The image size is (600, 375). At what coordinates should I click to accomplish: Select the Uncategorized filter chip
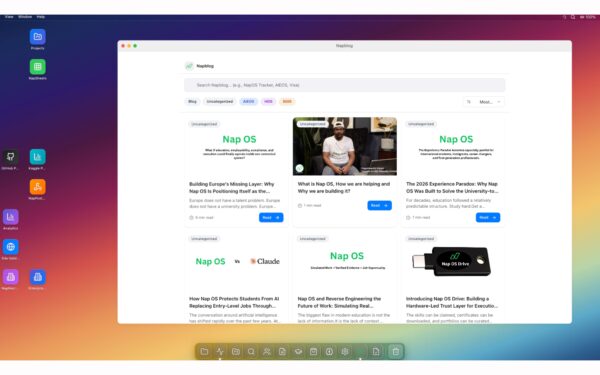click(x=220, y=101)
